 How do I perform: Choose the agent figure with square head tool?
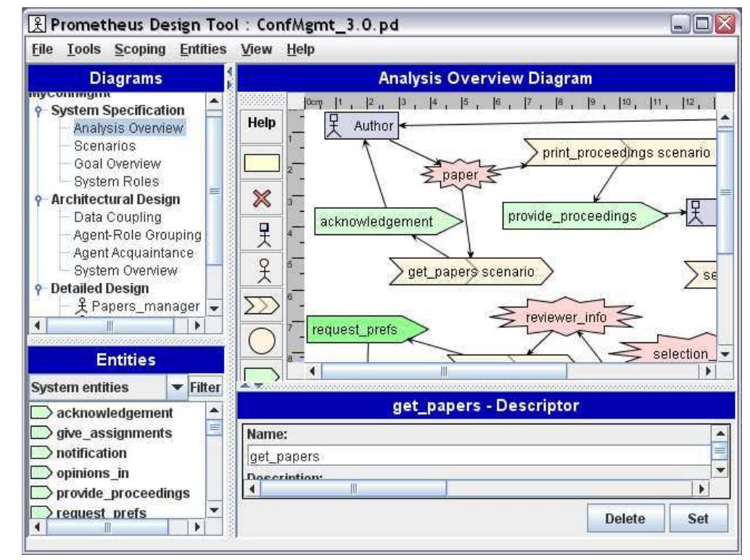263,234
